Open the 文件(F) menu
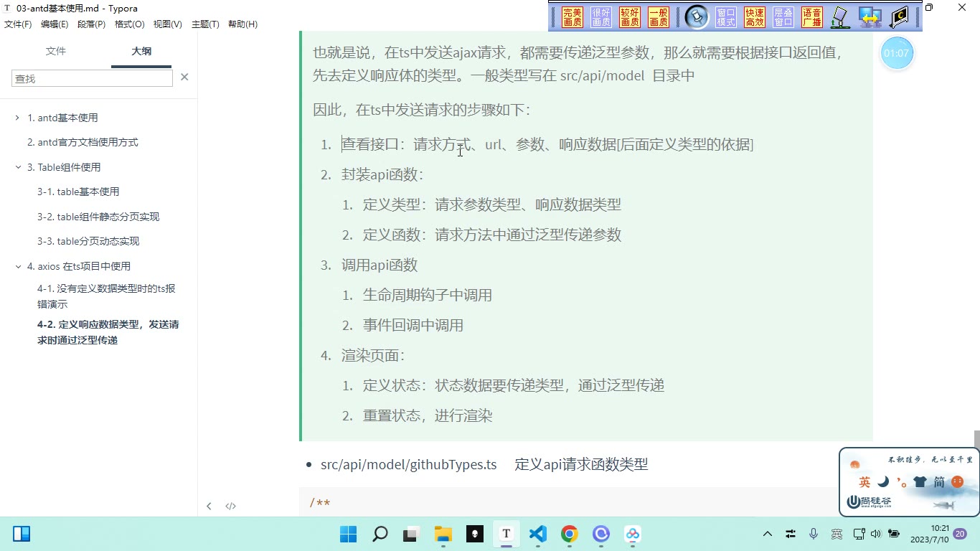980x551 pixels. pos(18,24)
